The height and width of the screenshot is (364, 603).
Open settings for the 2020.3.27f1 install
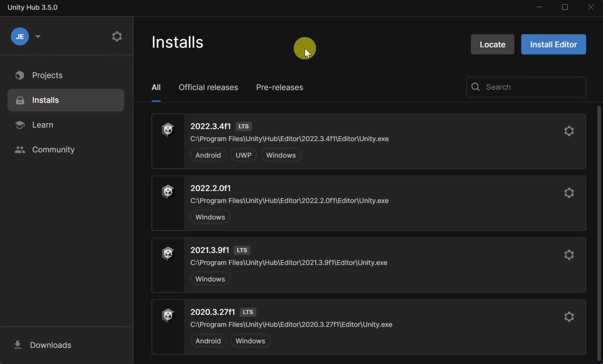click(x=569, y=316)
